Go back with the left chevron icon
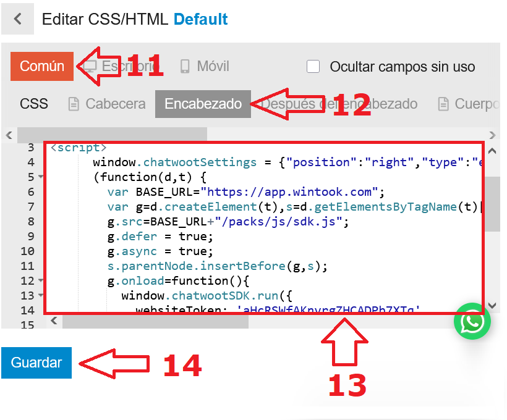The height and width of the screenshot is (420, 507). 17,19
